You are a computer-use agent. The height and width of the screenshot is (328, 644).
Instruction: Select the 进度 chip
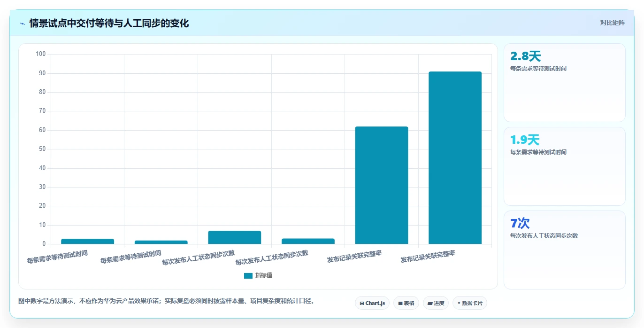[436, 303]
